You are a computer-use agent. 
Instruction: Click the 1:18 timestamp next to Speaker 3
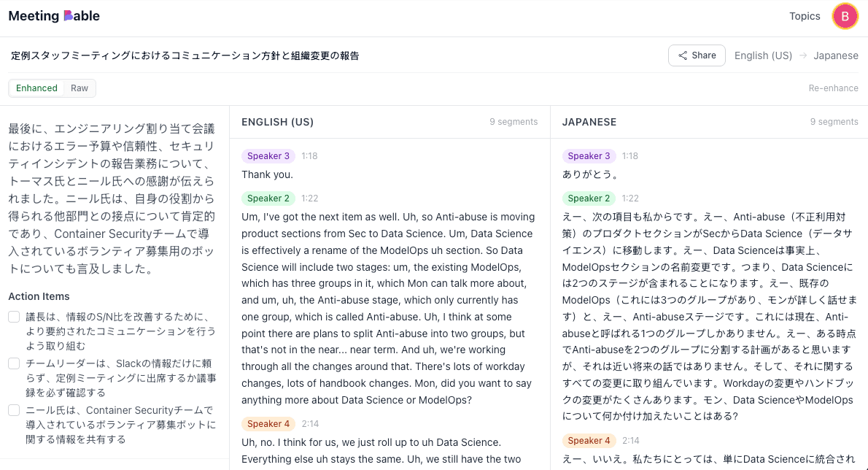tap(308, 155)
